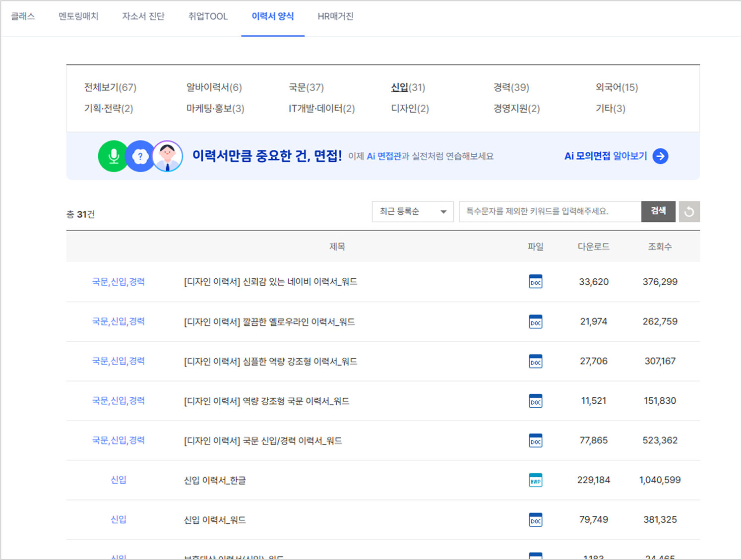Click DOC file icon for 깔끔한 옐로우라인 이력서
This screenshot has width=742, height=560.
tap(536, 321)
